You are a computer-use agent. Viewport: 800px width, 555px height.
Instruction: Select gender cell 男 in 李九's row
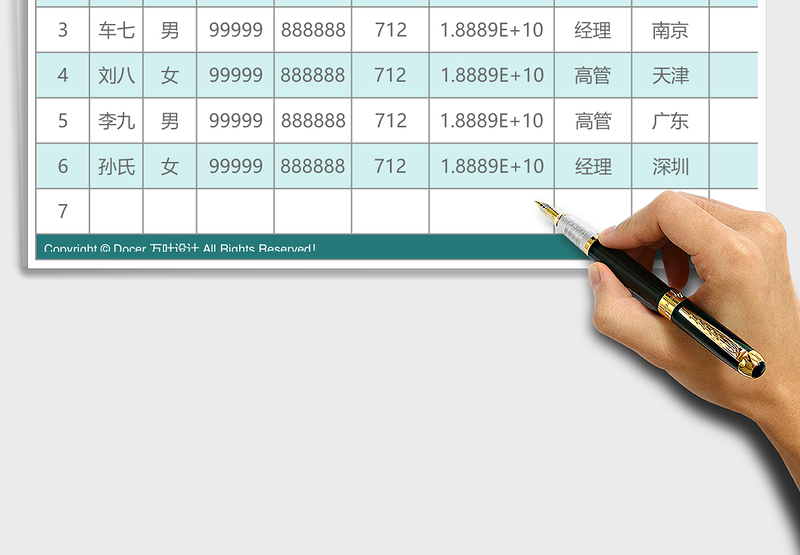coord(170,121)
